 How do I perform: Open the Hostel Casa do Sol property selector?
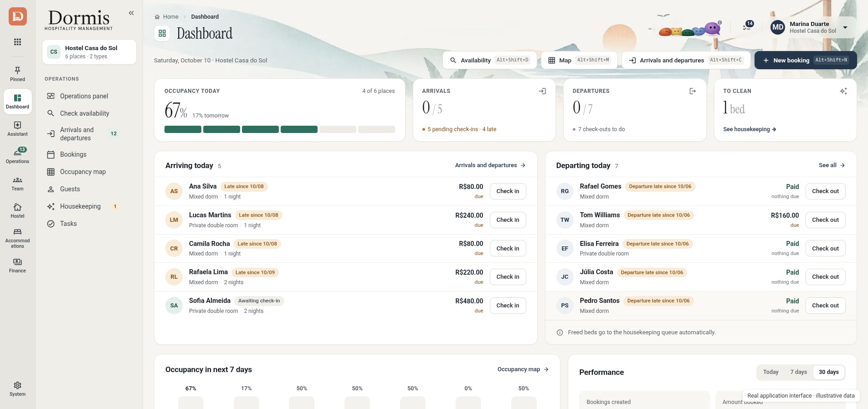[89, 52]
